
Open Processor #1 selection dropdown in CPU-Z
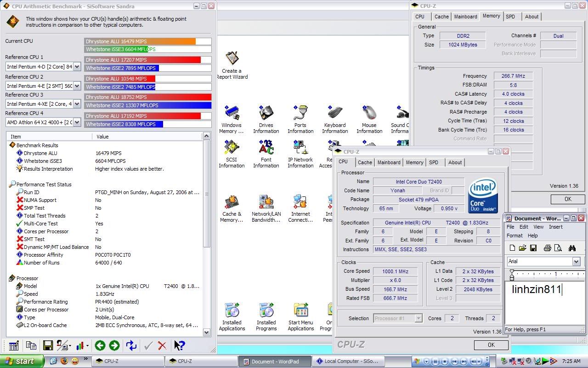click(x=418, y=318)
